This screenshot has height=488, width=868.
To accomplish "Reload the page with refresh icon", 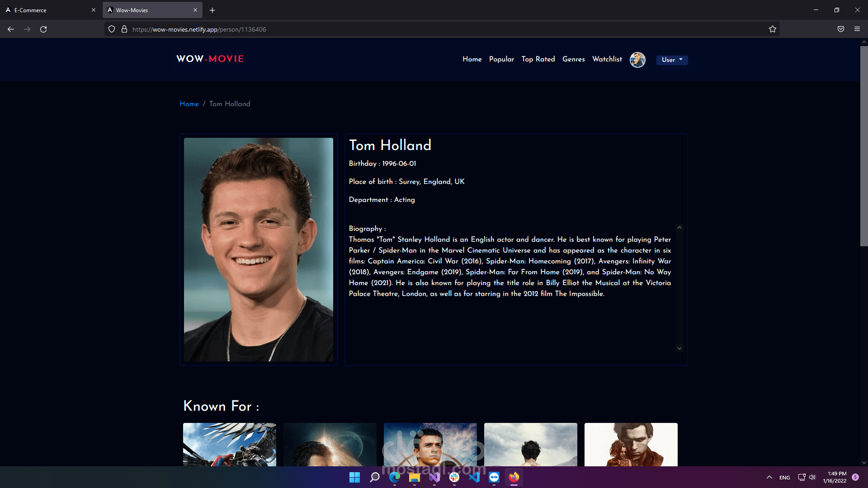I will click(43, 29).
